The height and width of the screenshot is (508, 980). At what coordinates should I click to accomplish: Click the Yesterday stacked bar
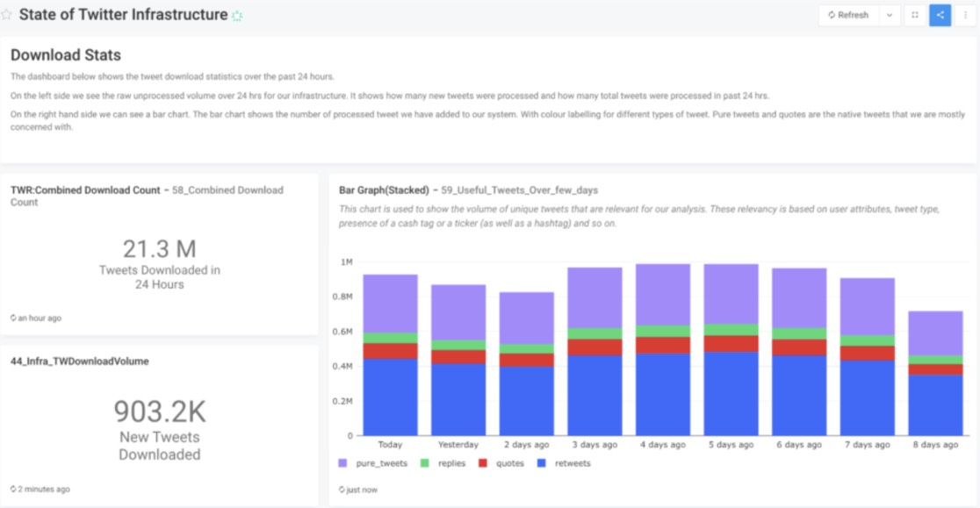[x=458, y=360]
